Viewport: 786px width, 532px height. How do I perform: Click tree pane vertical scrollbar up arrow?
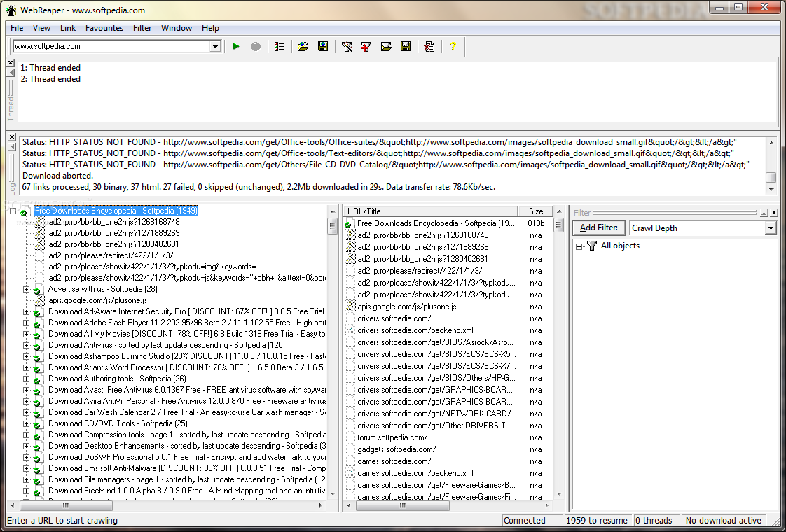(x=332, y=211)
